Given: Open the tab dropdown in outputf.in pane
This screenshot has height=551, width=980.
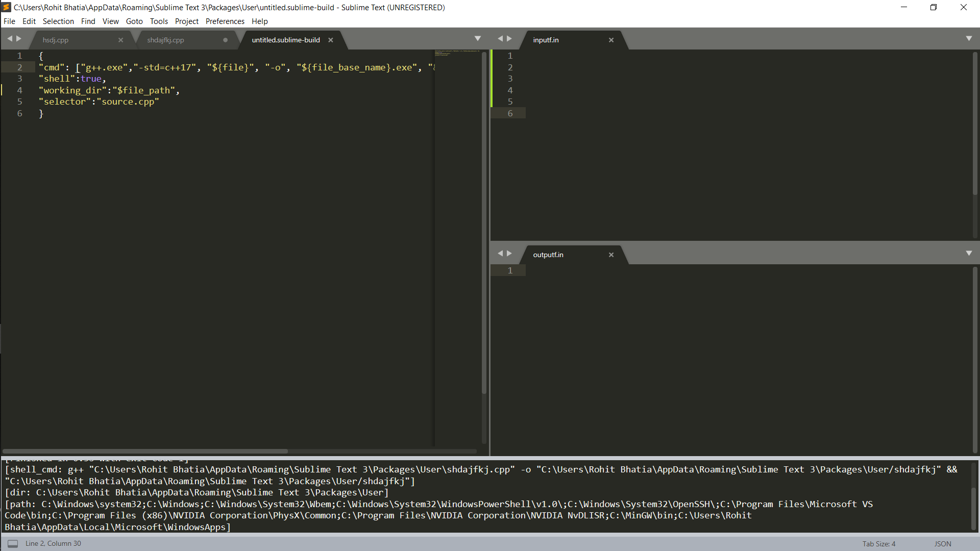Looking at the screenshot, I should (969, 254).
